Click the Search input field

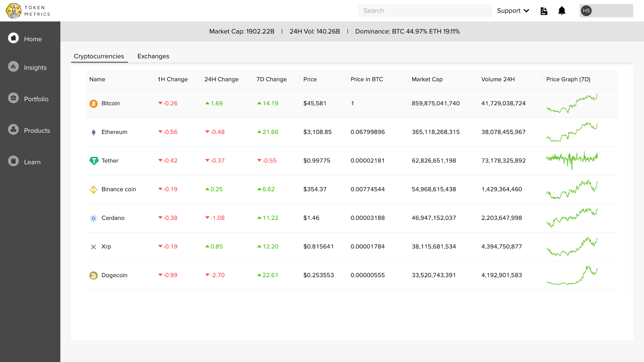(425, 11)
